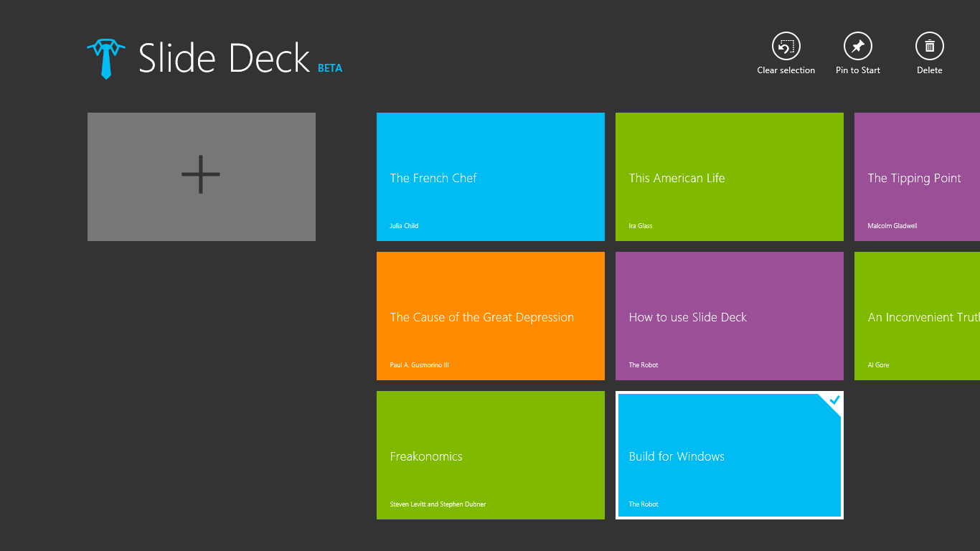
Task: Select the Freakonomics deck
Action: click(490, 455)
